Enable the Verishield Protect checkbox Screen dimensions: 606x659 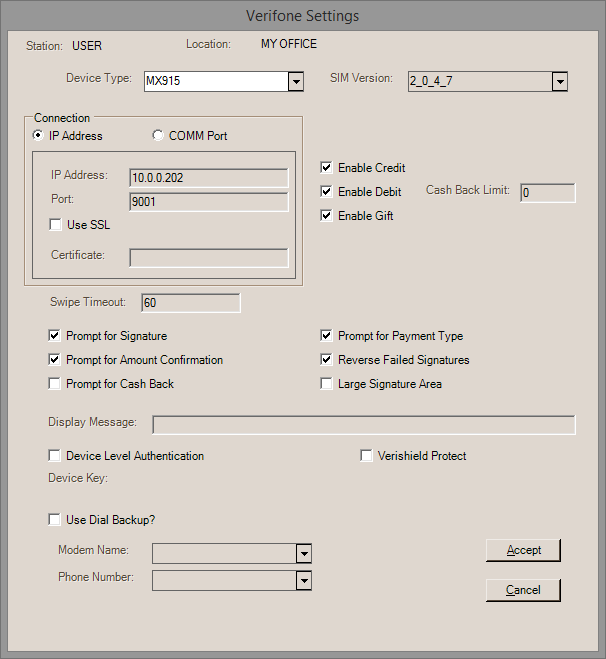[366, 456]
